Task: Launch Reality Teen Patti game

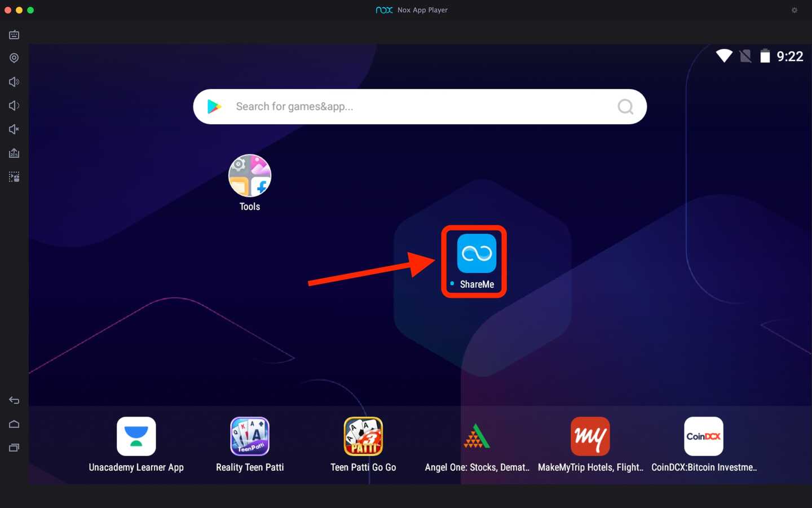Action: tap(250, 436)
